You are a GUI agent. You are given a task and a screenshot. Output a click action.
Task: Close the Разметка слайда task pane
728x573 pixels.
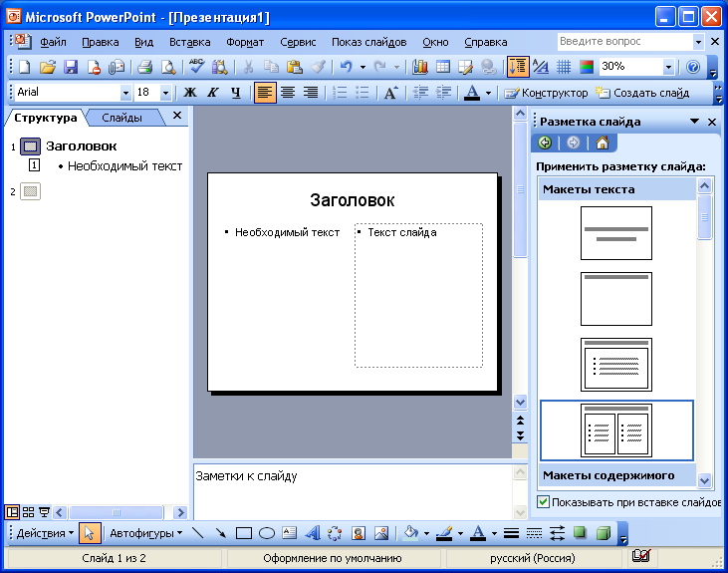(x=712, y=122)
